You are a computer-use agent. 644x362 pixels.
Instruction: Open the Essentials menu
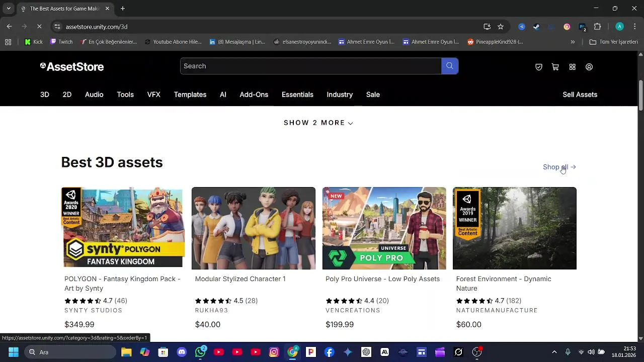click(297, 95)
